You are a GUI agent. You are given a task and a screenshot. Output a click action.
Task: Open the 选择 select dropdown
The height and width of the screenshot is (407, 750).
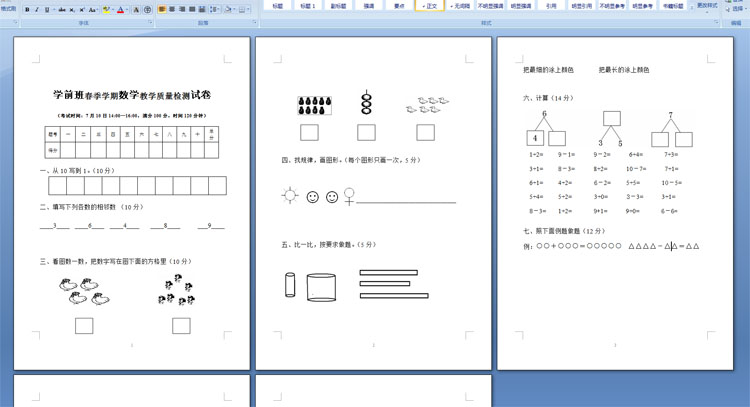737,9
